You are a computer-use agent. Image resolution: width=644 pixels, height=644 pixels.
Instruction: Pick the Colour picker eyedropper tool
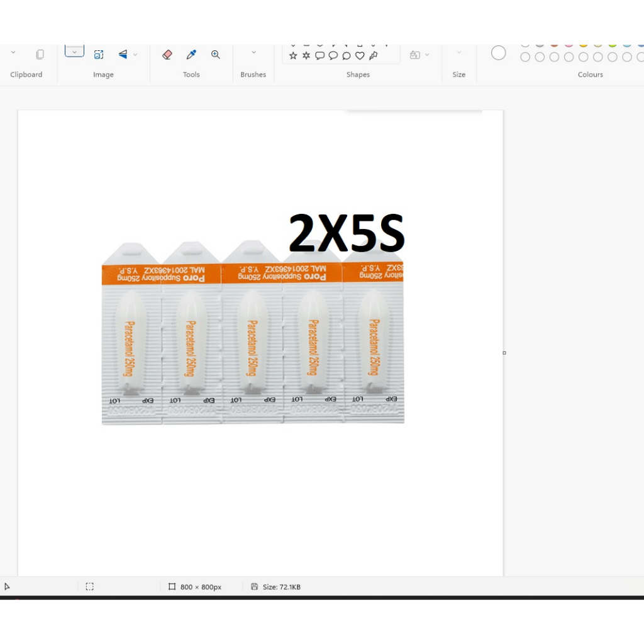pyautogui.click(x=191, y=55)
